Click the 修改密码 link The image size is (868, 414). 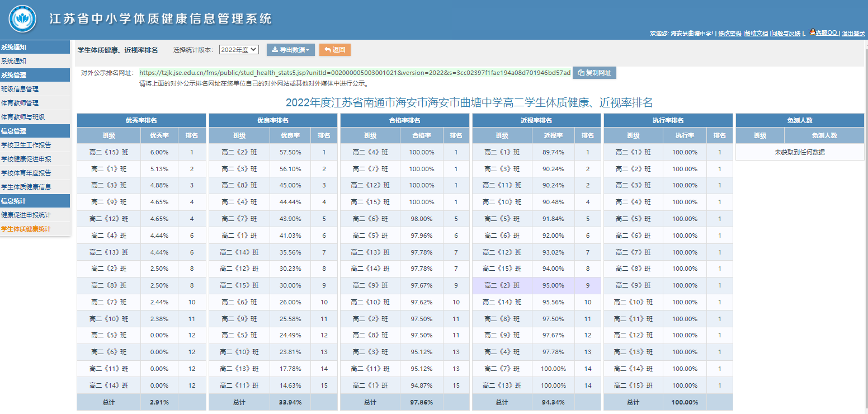[x=729, y=34]
